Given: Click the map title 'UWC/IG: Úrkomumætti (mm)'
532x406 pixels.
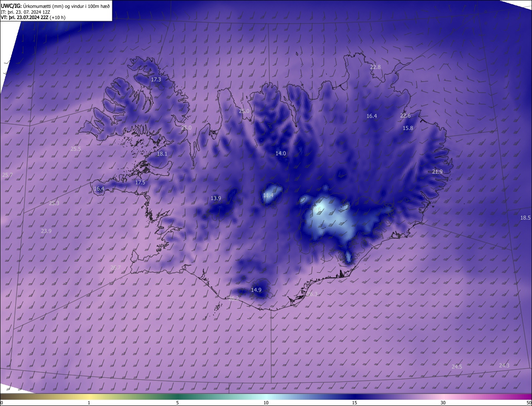Looking at the screenshot, I should [x=31, y=6].
